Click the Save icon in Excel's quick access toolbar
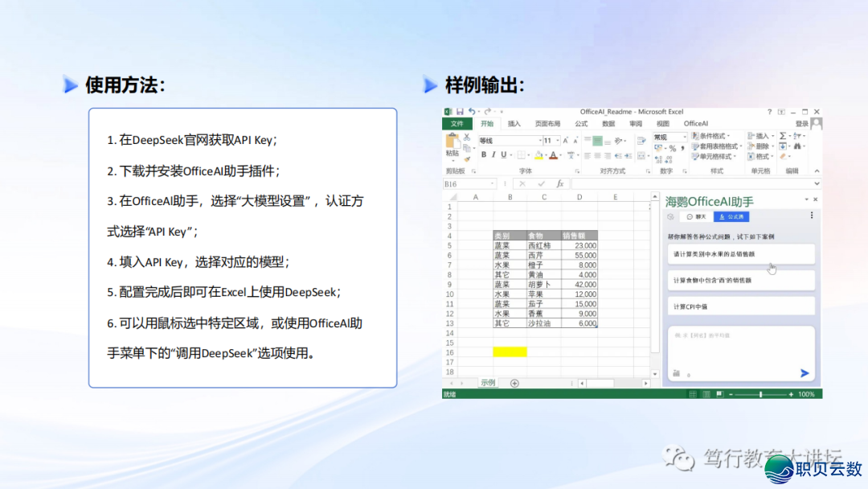This screenshot has width=868, height=489. (x=459, y=112)
